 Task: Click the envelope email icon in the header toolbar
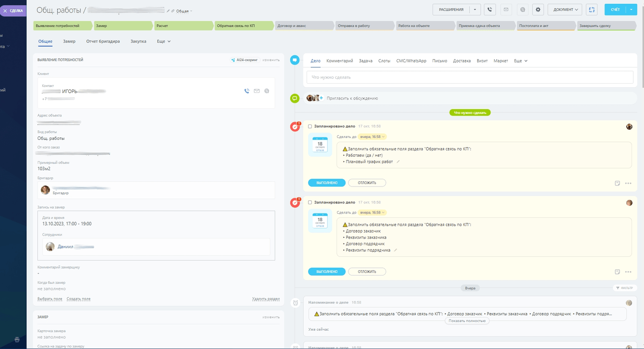pos(506,10)
